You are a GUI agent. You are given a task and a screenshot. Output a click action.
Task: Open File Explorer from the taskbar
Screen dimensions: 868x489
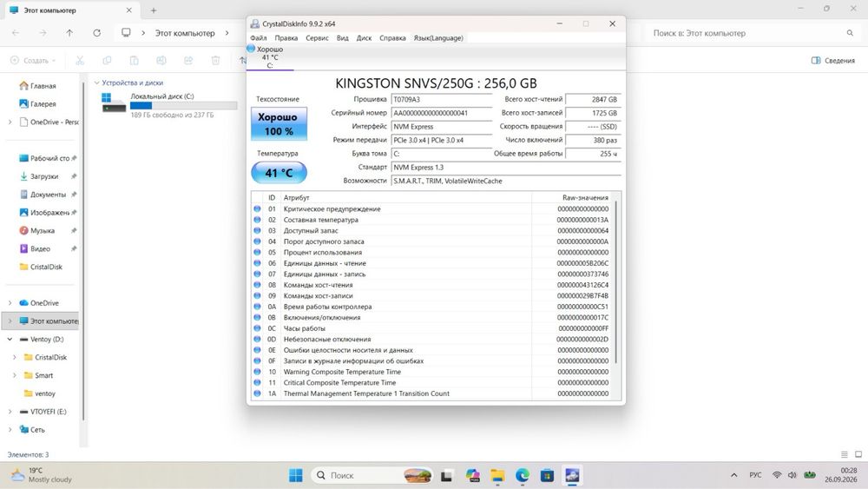pyautogui.click(x=497, y=475)
